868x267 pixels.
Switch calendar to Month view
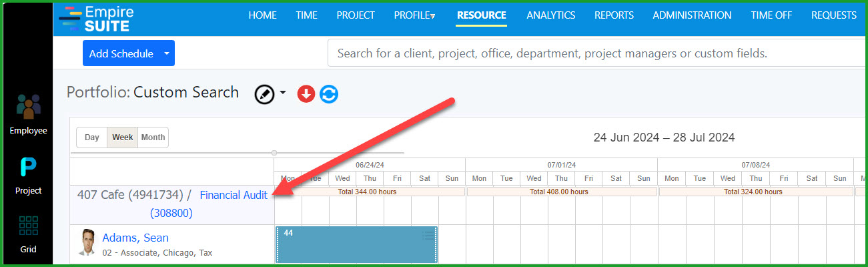pos(153,138)
